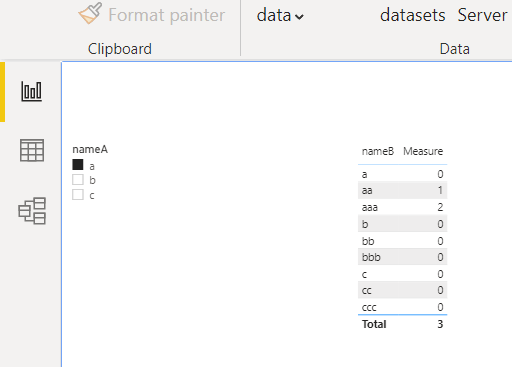Select the 'aaa' row name cell
The height and width of the screenshot is (367, 512).
coord(370,207)
